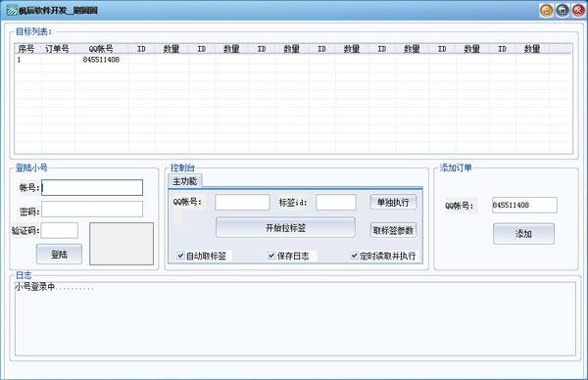Click the captcha image box
The width and height of the screenshot is (588, 380).
122,244
